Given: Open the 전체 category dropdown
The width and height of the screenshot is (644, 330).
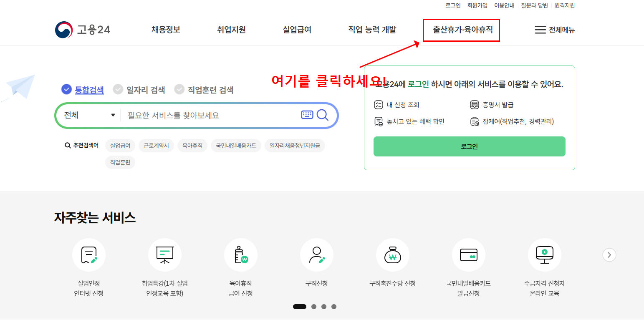Looking at the screenshot, I should coord(90,115).
